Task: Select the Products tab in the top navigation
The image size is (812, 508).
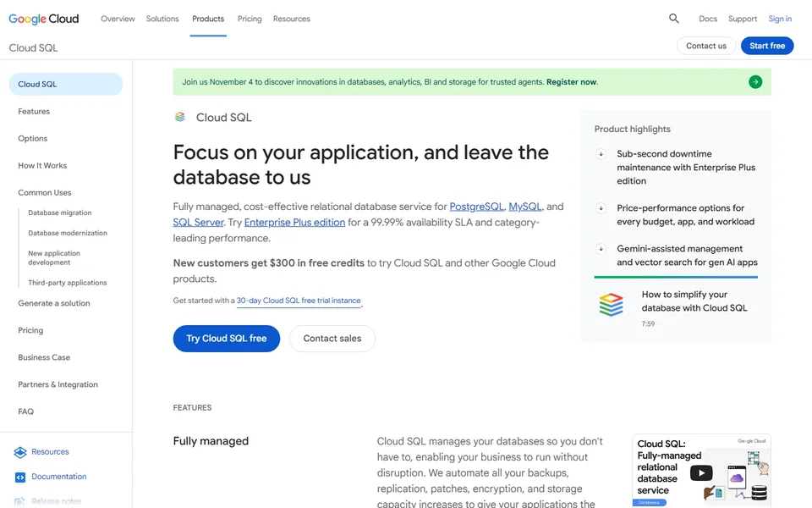Action: [x=208, y=19]
